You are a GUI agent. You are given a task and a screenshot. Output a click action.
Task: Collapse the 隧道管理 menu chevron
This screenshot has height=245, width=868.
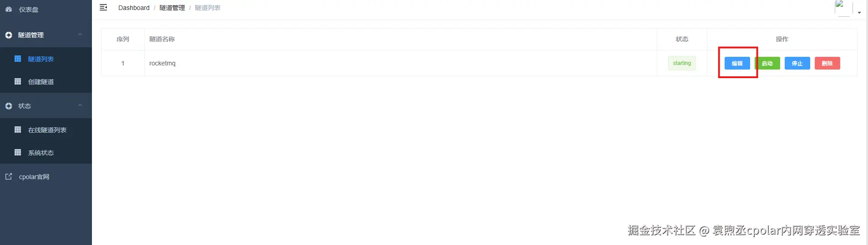(80, 35)
